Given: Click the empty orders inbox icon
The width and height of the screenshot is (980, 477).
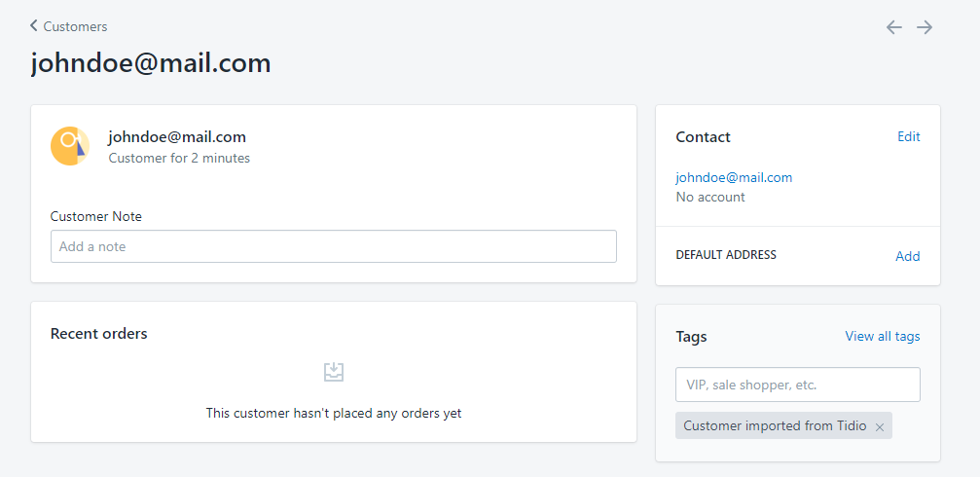Looking at the screenshot, I should click(x=334, y=372).
